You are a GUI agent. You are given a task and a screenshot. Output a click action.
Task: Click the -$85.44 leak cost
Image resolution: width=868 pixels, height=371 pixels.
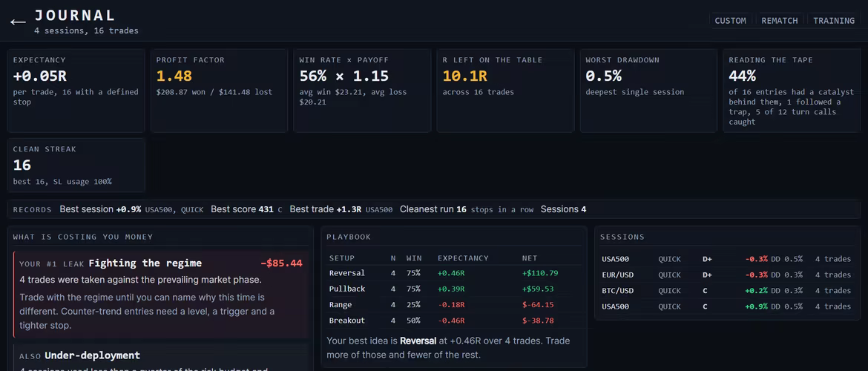tap(281, 263)
